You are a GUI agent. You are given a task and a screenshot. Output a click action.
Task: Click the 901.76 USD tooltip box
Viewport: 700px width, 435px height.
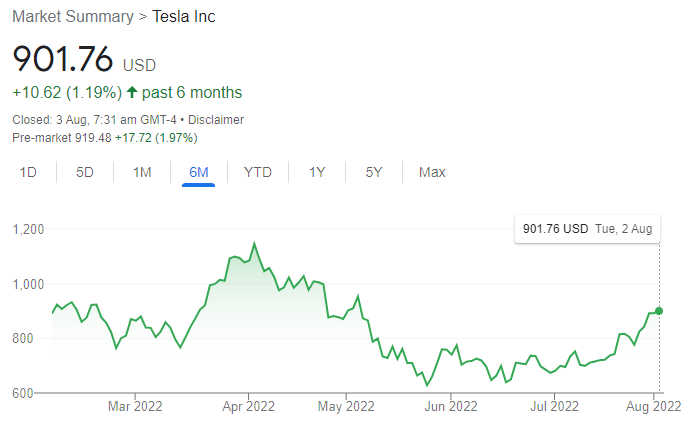[x=587, y=229]
